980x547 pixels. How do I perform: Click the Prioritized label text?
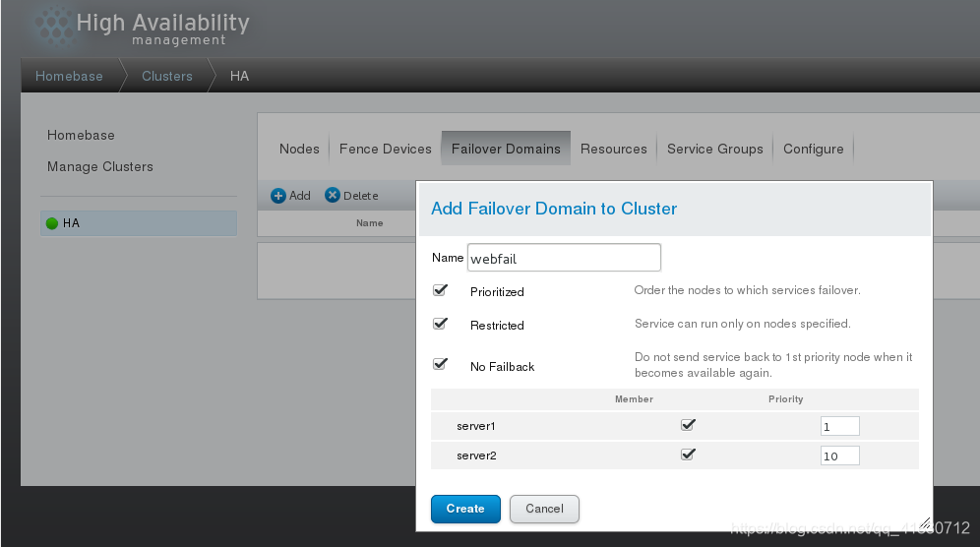pyautogui.click(x=497, y=292)
